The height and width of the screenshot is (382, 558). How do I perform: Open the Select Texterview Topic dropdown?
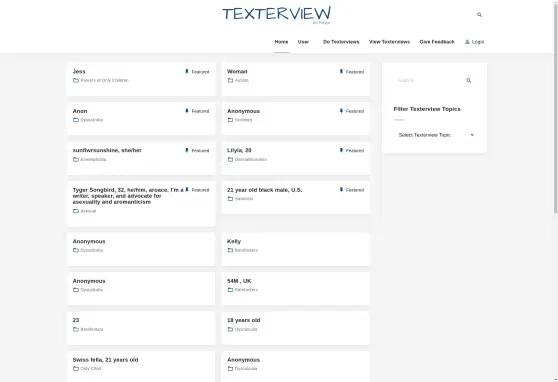coord(436,135)
